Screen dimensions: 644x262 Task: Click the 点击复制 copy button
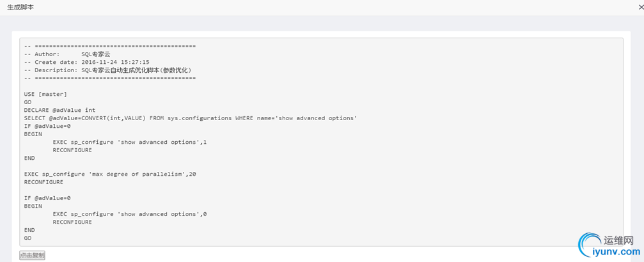coord(32,256)
